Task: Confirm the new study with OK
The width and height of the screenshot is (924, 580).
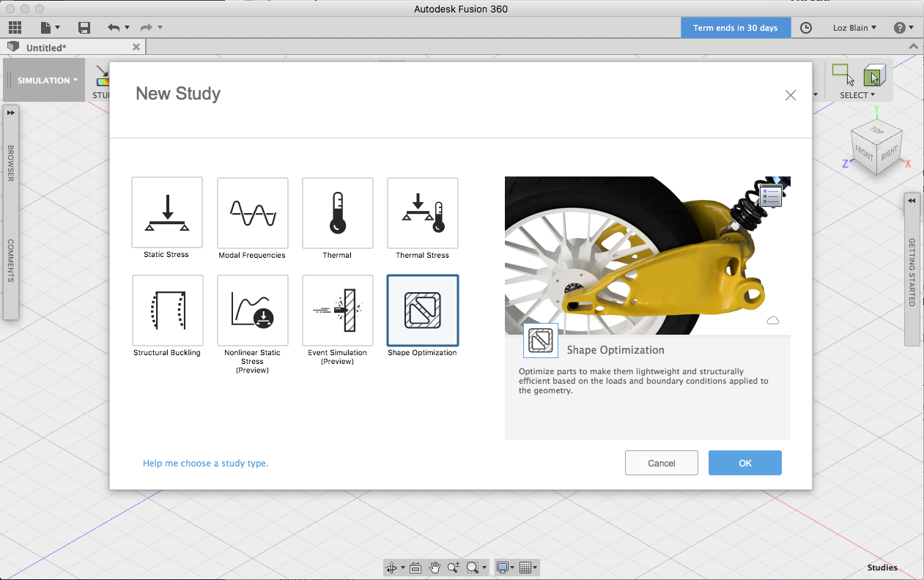Action: (744, 463)
